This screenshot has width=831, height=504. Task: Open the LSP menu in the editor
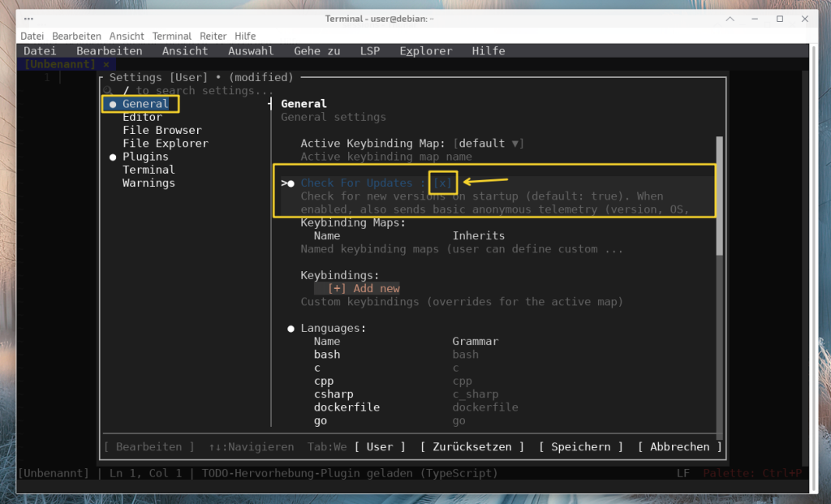[x=369, y=51]
